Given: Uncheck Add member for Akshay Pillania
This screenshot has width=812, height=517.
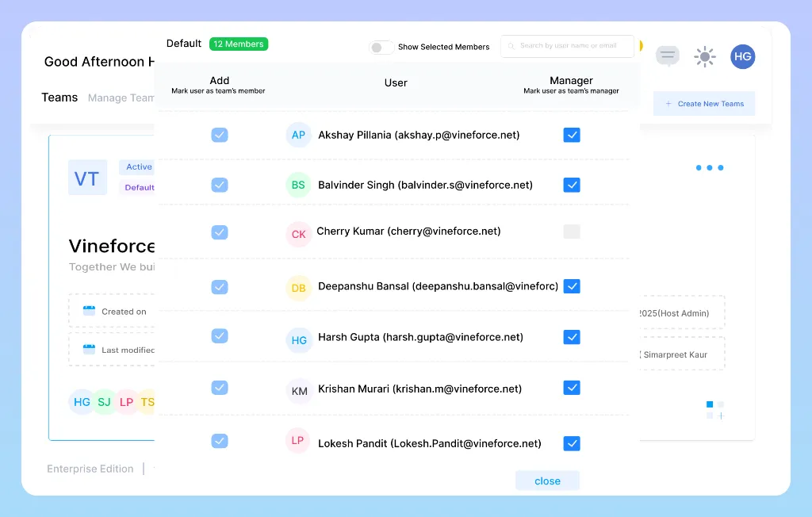Looking at the screenshot, I should (x=220, y=136).
